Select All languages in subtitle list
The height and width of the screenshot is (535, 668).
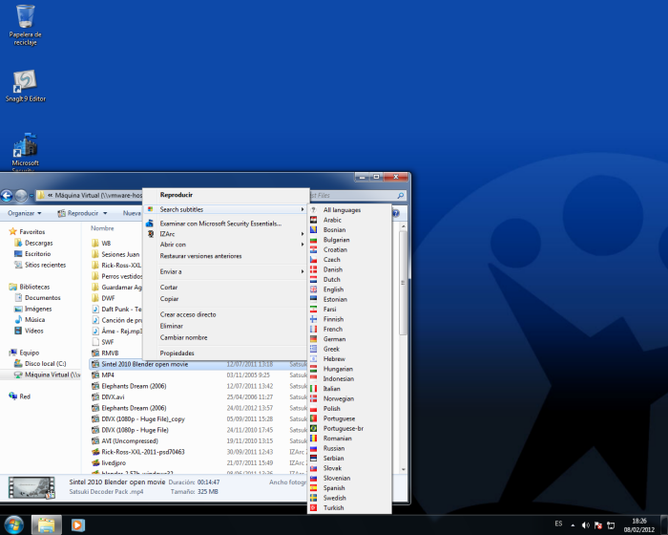pyautogui.click(x=349, y=210)
